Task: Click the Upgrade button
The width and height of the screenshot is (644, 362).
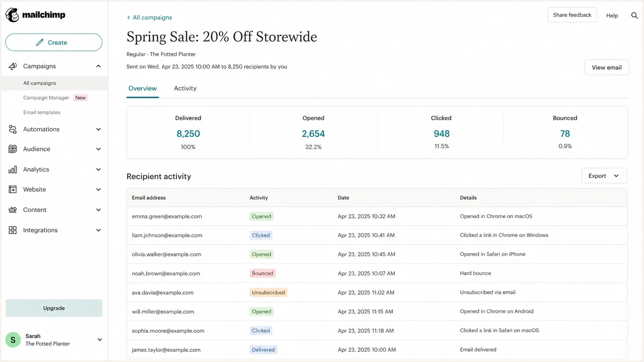Action: click(54, 308)
